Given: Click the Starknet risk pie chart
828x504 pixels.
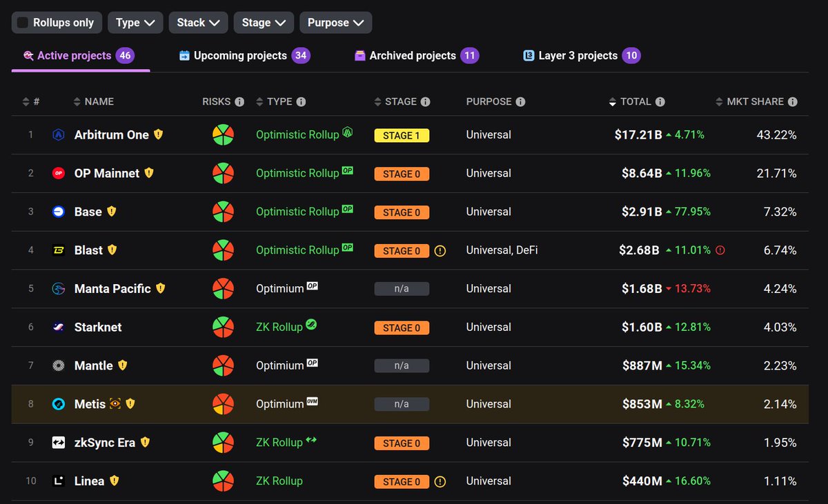Looking at the screenshot, I should pyautogui.click(x=223, y=327).
